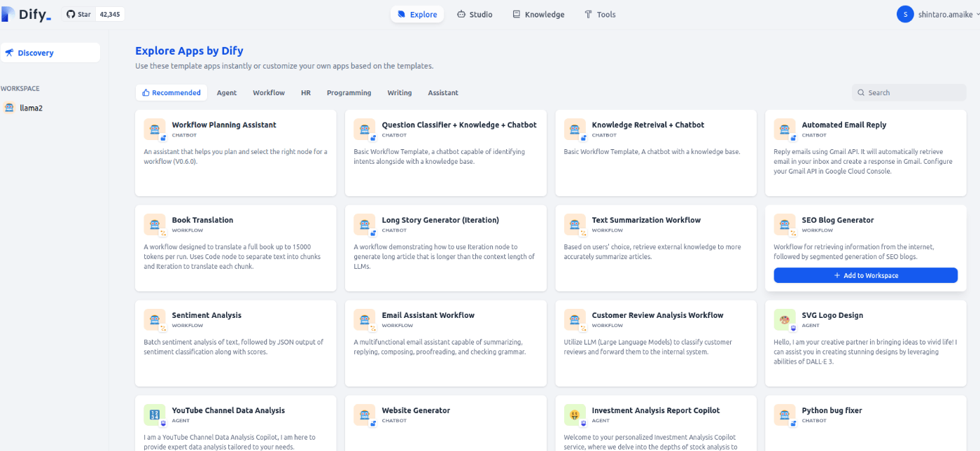Open the Tools tab
Viewport: 980px width, 451px height.
[600, 14]
